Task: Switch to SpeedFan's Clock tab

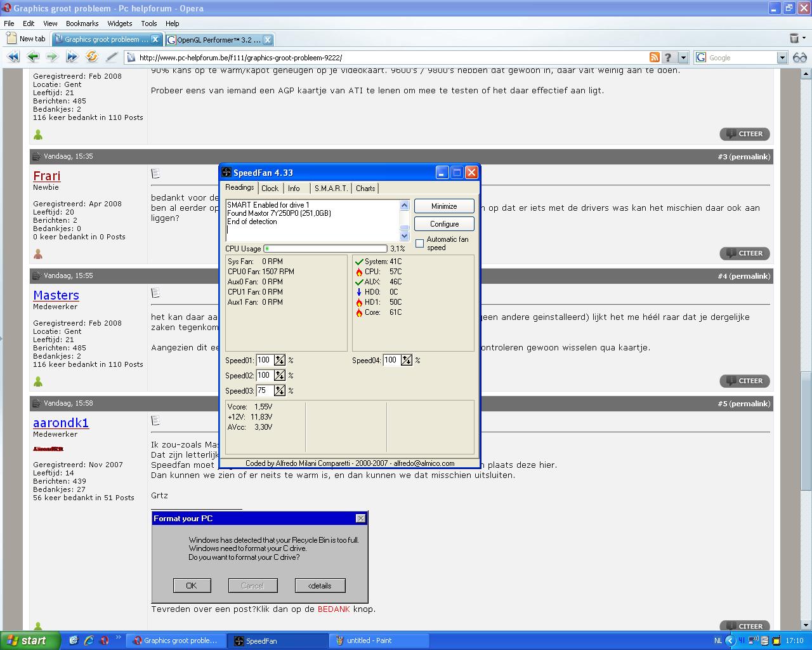Action: (x=270, y=189)
